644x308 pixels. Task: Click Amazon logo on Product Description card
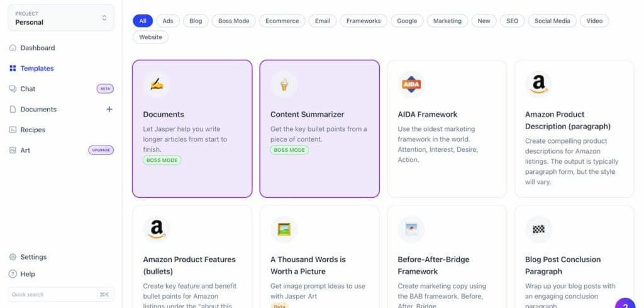(x=538, y=84)
